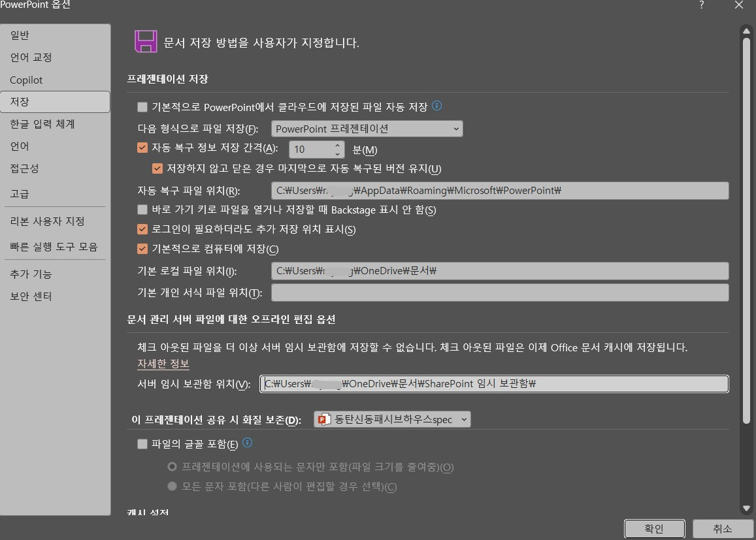Toggle keeping last auto-recovered version checkbox

157,168
